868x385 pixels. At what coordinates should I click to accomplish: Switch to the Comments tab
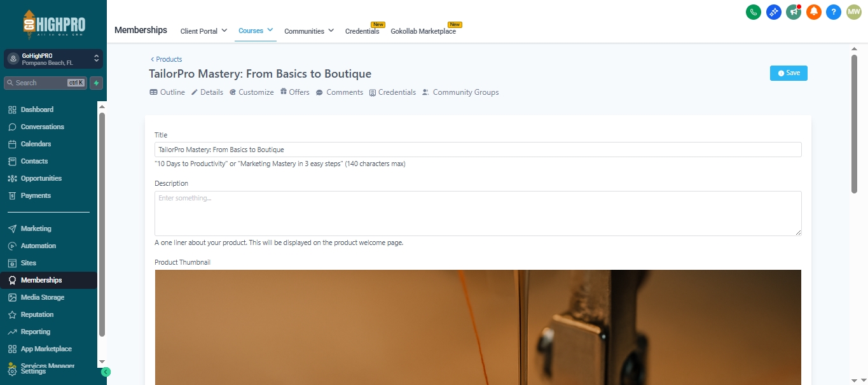(340, 92)
